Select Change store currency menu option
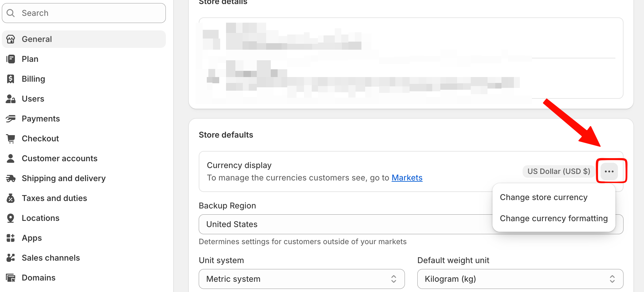 click(x=543, y=198)
